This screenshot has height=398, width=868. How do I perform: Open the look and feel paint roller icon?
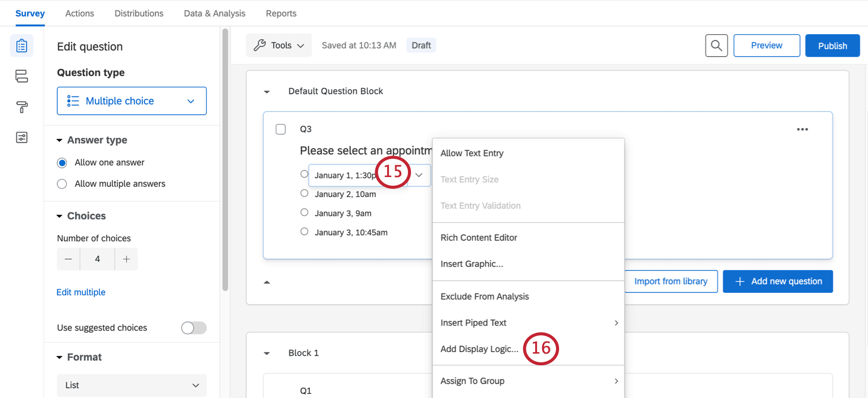point(21,107)
